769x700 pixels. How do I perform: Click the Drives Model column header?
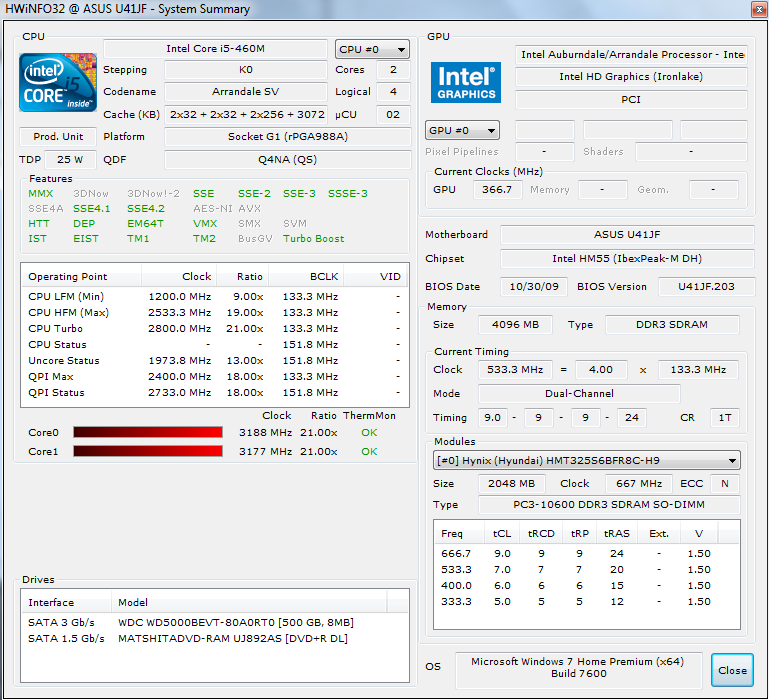click(249, 602)
